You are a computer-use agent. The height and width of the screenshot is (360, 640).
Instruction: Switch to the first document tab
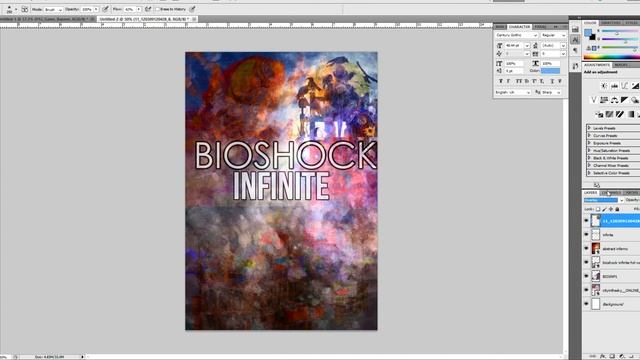(x=47, y=19)
